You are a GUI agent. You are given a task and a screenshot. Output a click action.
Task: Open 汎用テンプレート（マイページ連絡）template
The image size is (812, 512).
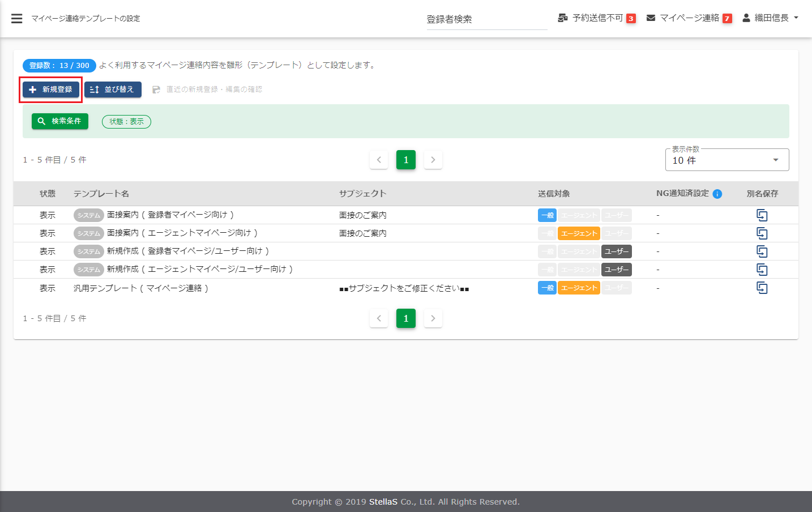point(141,288)
